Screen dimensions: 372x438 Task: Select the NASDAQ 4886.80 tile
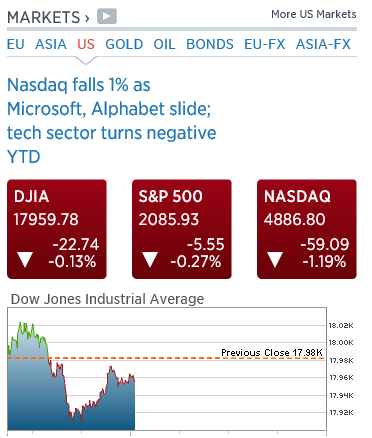point(307,229)
